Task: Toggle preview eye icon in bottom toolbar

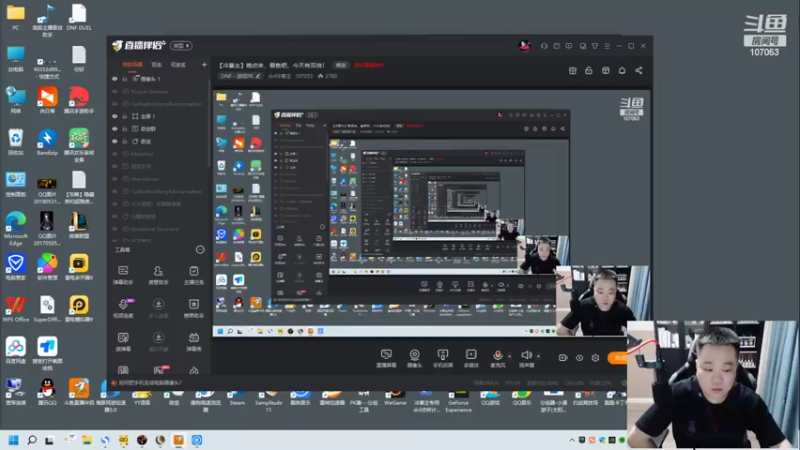Action: point(579,358)
